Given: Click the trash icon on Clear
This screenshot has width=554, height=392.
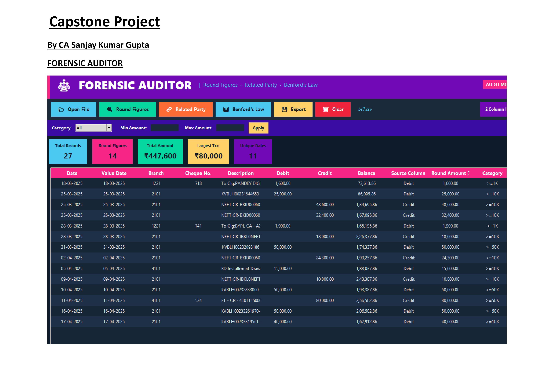Looking at the screenshot, I should pos(326,110).
